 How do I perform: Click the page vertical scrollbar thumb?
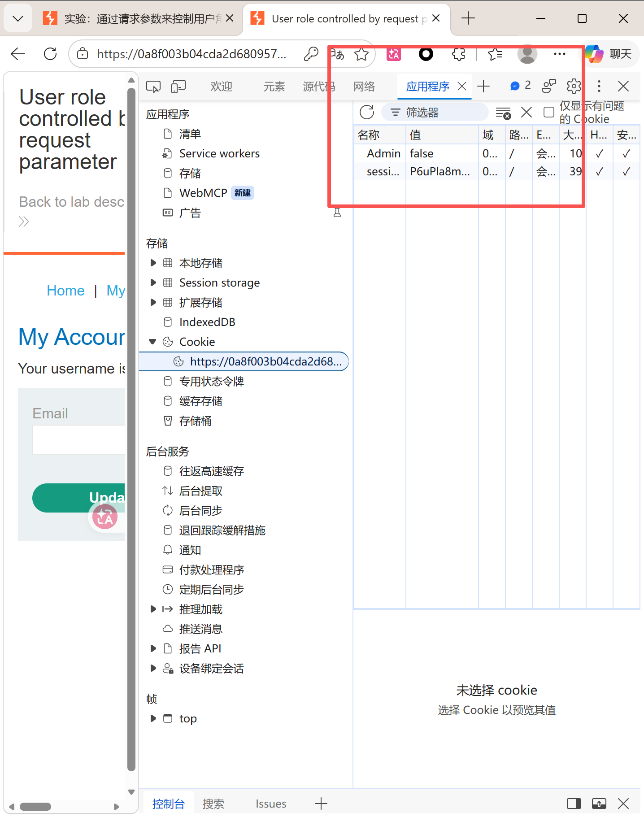(131, 429)
